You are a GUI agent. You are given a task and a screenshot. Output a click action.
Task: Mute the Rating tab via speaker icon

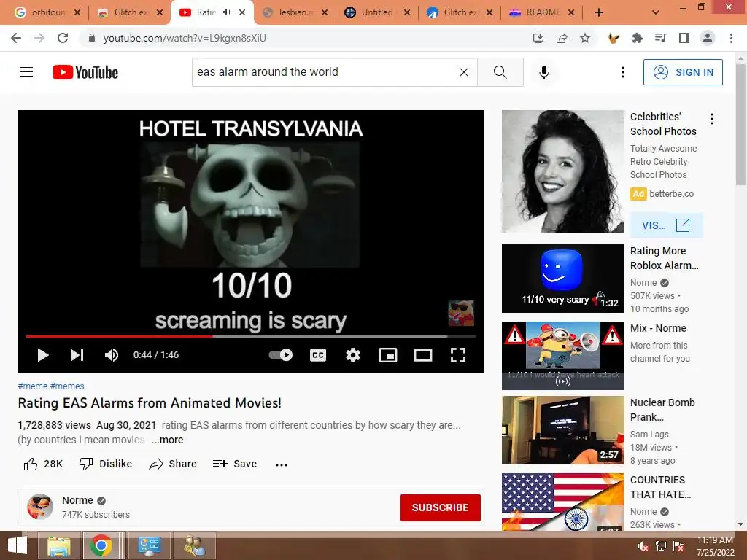click(227, 12)
